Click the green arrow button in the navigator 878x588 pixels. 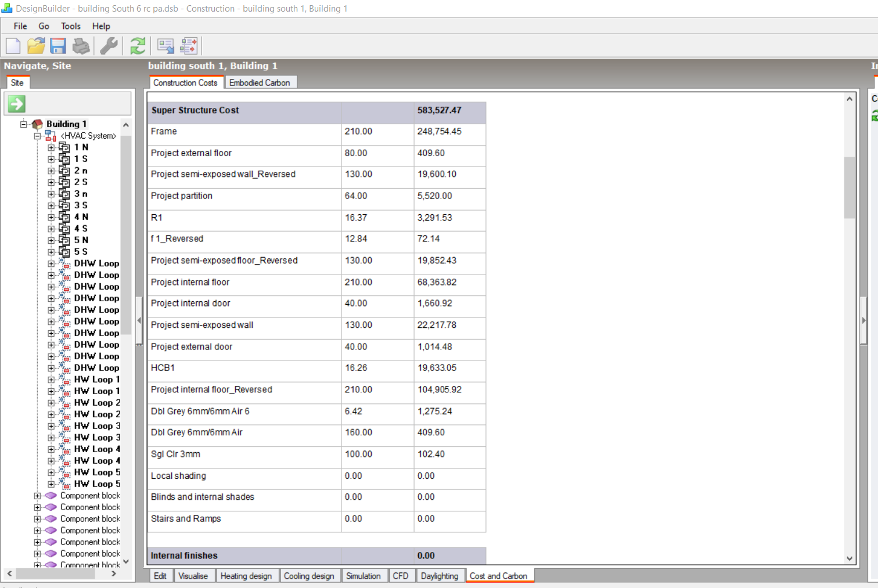16,104
